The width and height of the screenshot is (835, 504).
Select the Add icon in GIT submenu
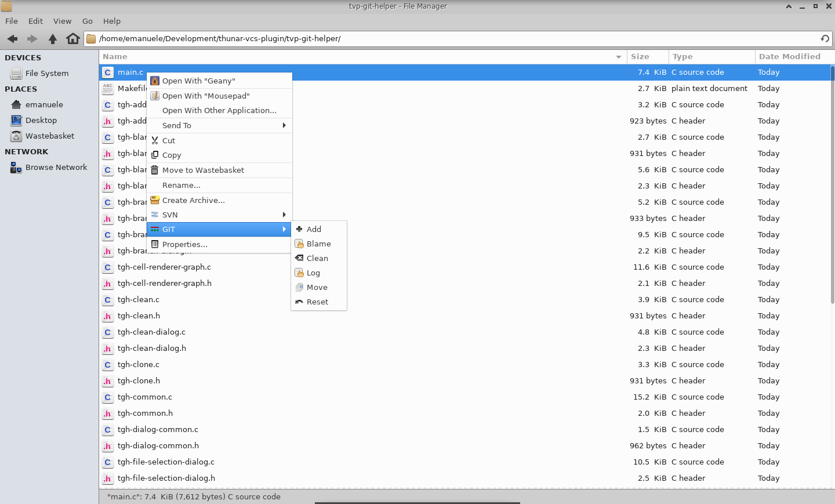299,229
